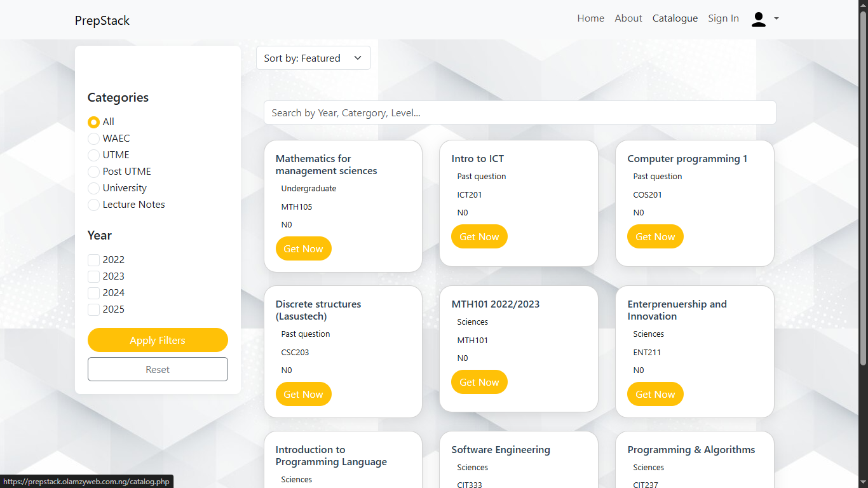This screenshot has height=488, width=868.
Task: Get Now for Discrete structures (Lasustech)
Action: click(304, 394)
